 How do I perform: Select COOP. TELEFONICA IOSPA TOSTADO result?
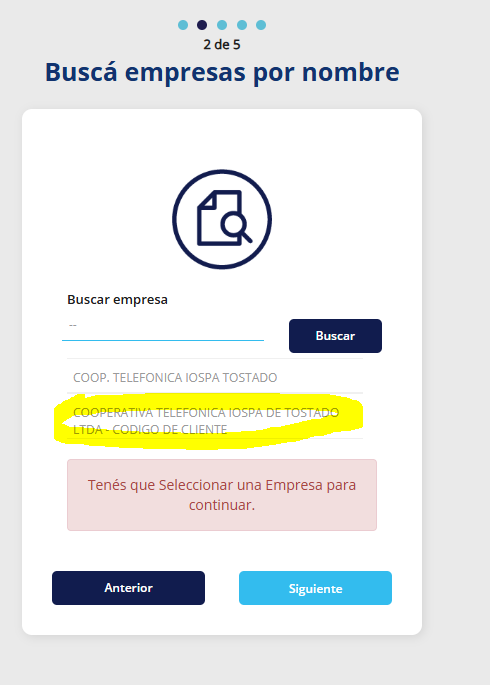point(215,377)
